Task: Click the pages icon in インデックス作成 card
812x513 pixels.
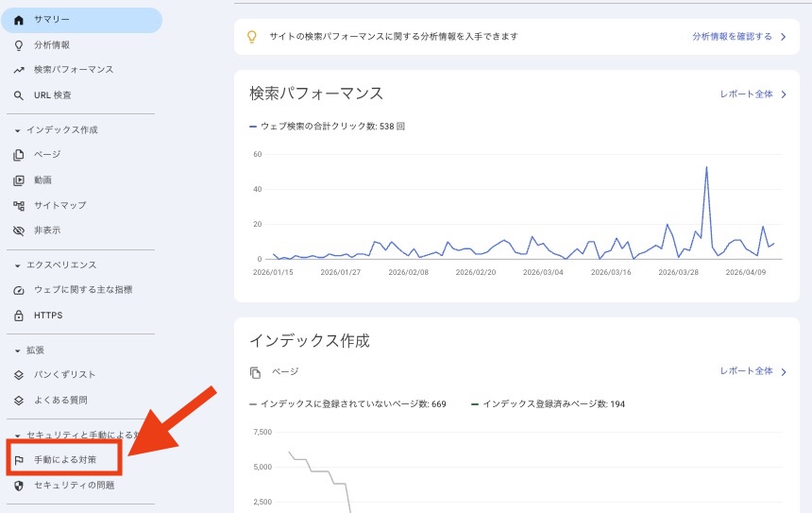Action: (255, 372)
